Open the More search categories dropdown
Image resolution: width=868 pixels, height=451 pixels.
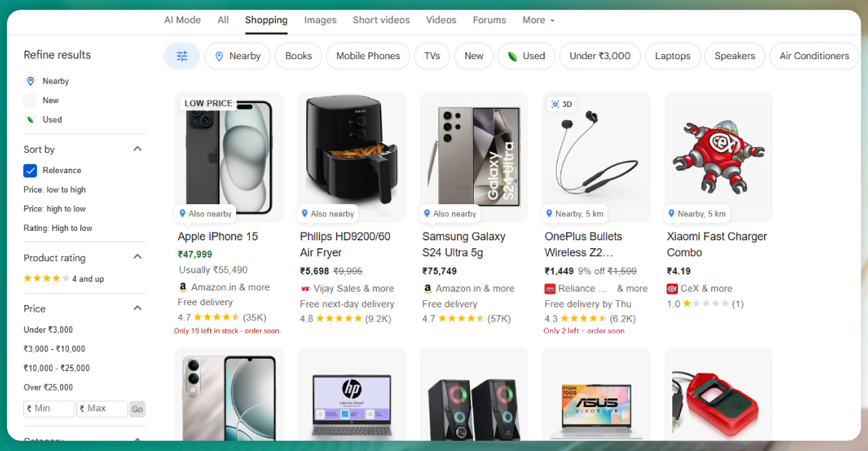[538, 20]
